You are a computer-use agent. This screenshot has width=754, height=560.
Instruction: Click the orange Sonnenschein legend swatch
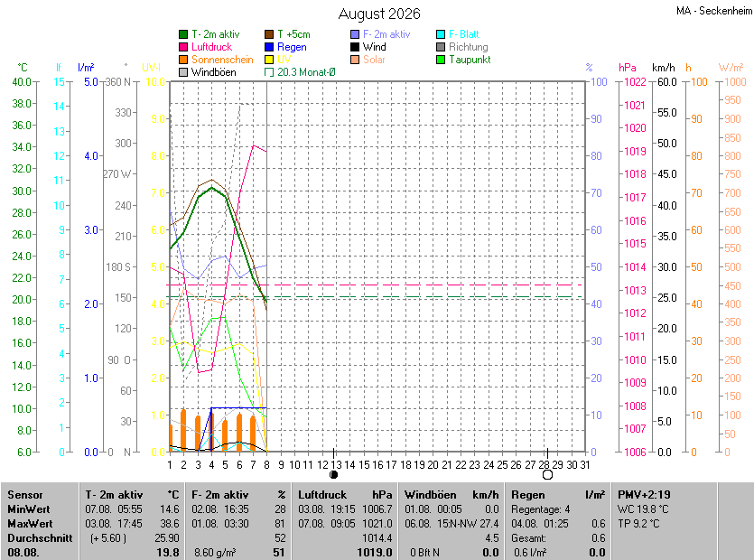click(x=183, y=60)
